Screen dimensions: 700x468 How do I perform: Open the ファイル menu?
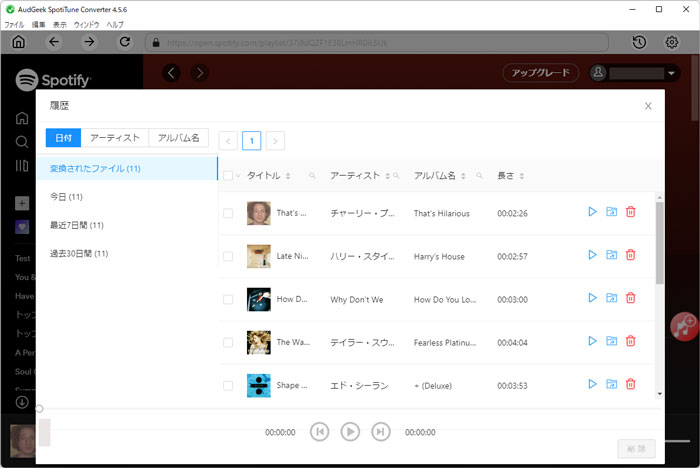pyautogui.click(x=14, y=25)
